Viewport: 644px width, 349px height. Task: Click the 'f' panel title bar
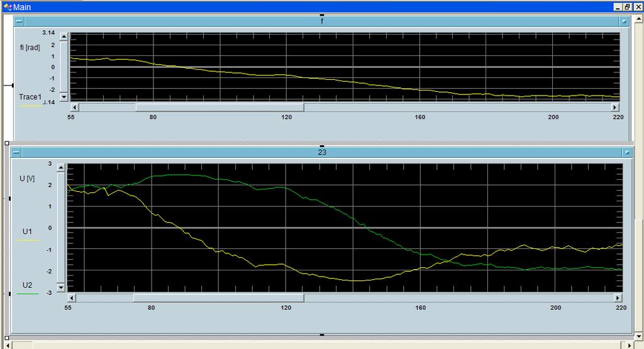coord(321,21)
